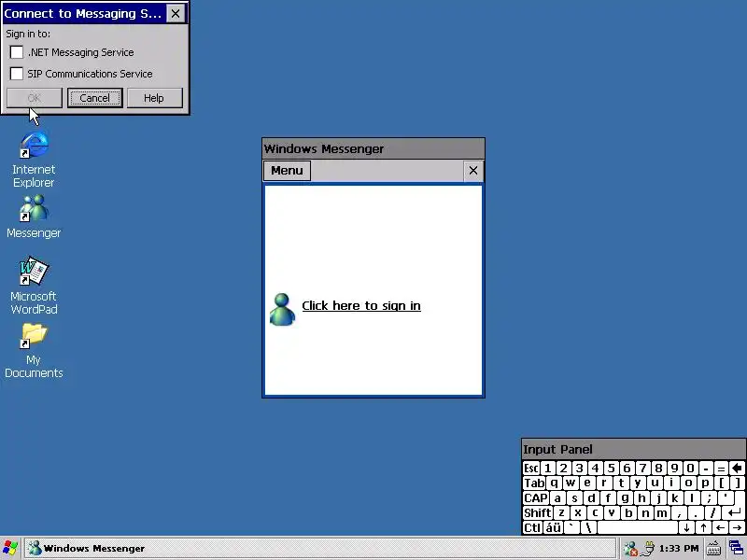
Task: Tap the semicolon key on Input Panel
Action: coord(709,498)
